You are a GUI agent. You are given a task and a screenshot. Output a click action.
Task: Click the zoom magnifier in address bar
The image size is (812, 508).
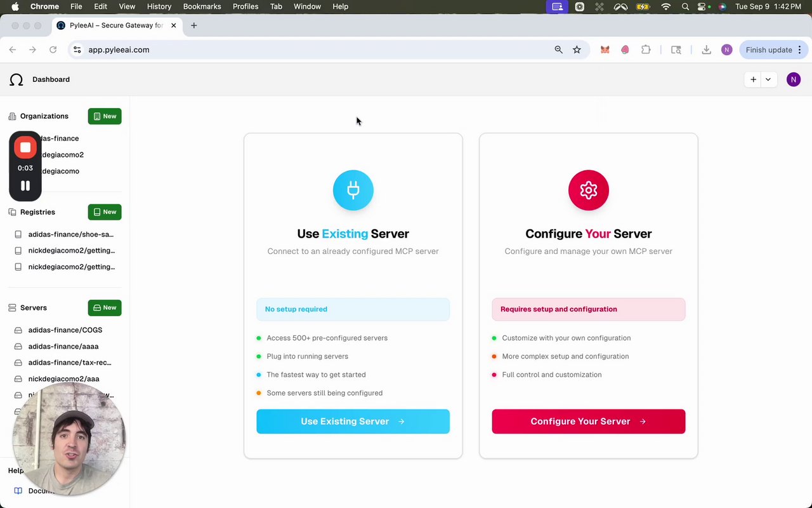[x=558, y=50]
